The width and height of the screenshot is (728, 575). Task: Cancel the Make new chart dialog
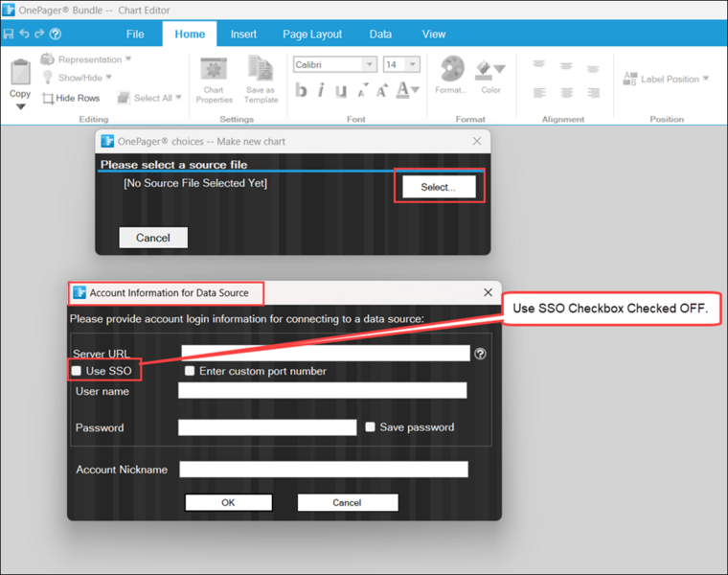(x=153, y=238)
